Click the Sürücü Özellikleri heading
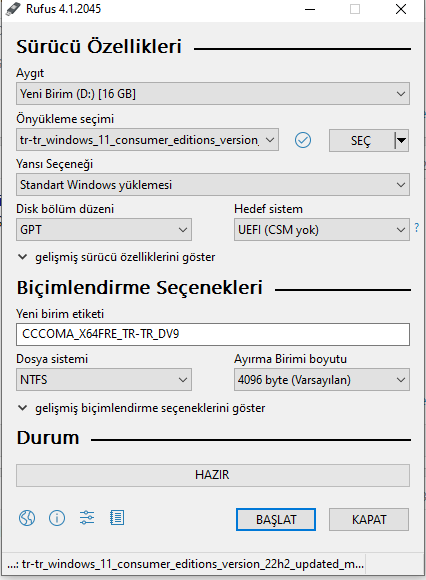 [99, 47]
